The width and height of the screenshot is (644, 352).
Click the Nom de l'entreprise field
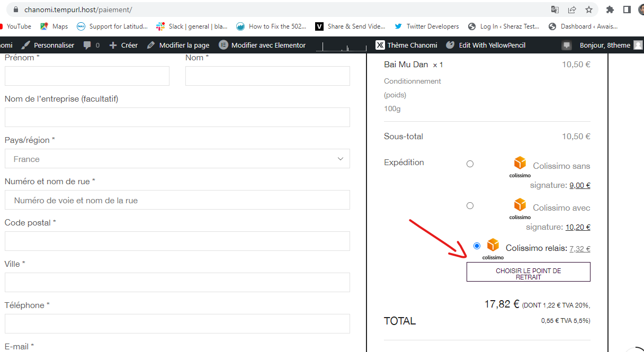(x=177, y=117)
